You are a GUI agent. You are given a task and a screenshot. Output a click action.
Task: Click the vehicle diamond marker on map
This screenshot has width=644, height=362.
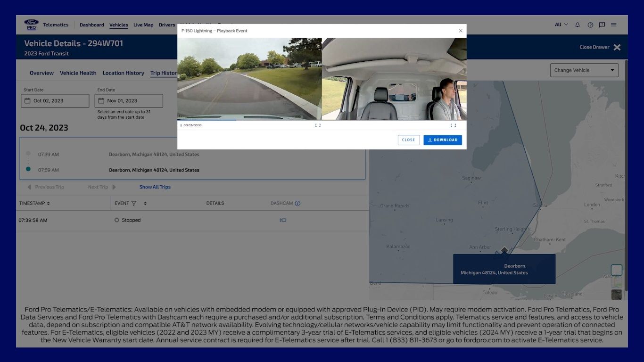[x=504, y=250]
